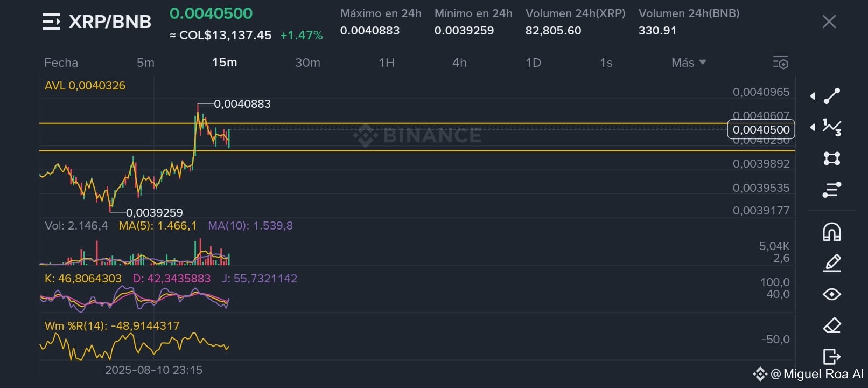
Task: Switch to the 4h timeframe tab
Action: (x=459, y=63)
